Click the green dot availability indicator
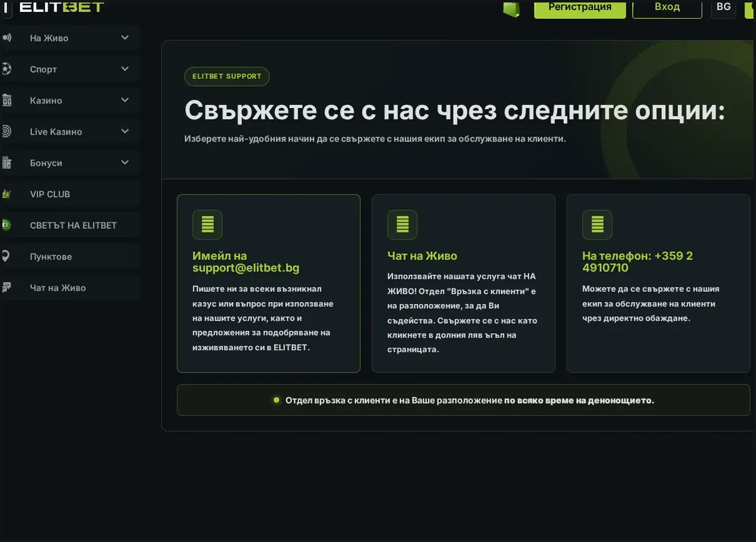756x542 pixels. (276, 400)
